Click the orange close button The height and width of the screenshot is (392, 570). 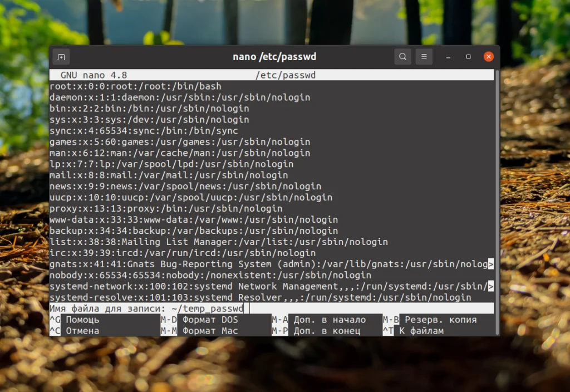[x=488, y=56]
